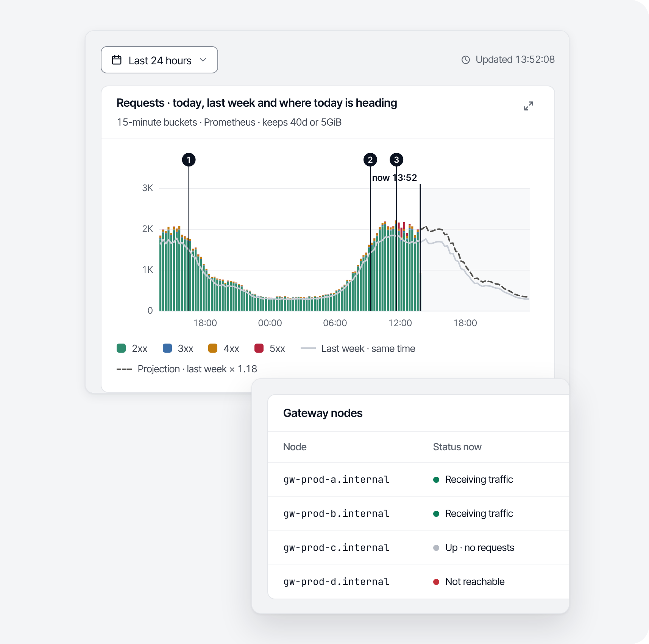The width and height of the screenshot is (649, 644).
Task: Click the 2K y-axis label
Action: tap(148, 229)
